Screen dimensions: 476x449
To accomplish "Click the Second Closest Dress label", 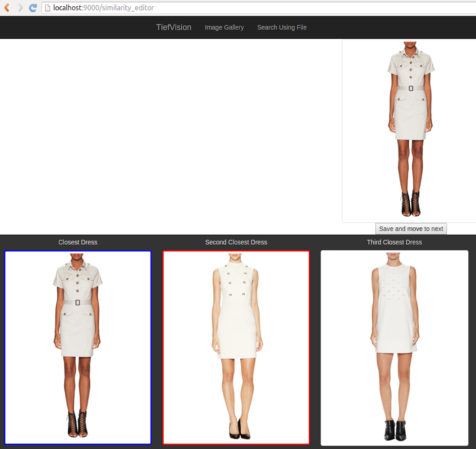I will pyautogui.click(x=236, y=242).
